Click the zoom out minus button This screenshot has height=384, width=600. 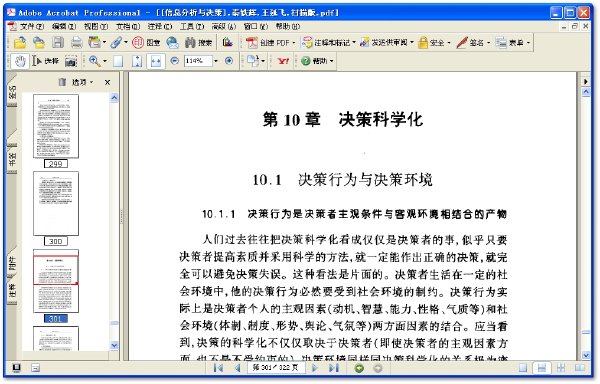click(x=174, y=61)
